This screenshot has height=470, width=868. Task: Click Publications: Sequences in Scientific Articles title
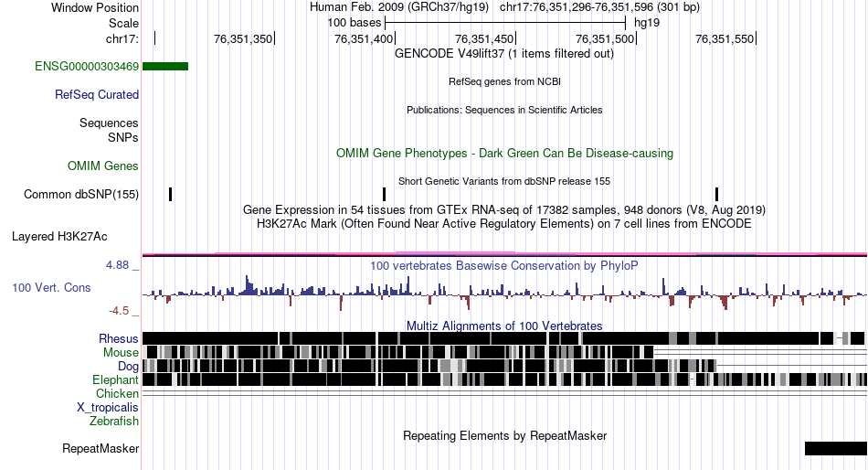point(504,110)
